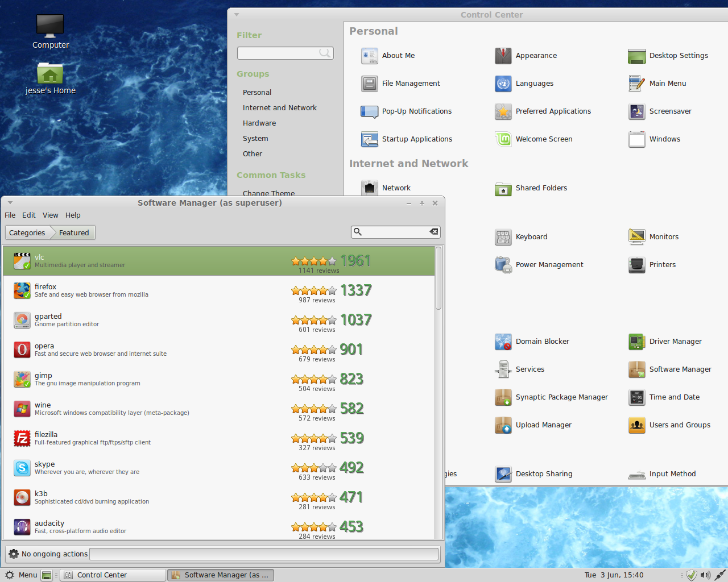The width and height of the screenshot is (728, 582).
Task: Open the Screensaver icon
Action: [637, 111]
